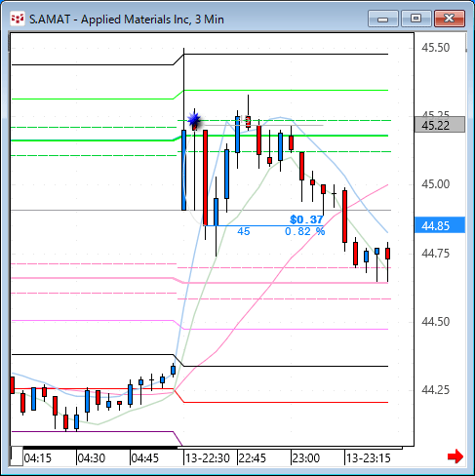Click the blue 45 measurement label
475x476 pixels.
point(244,231)
